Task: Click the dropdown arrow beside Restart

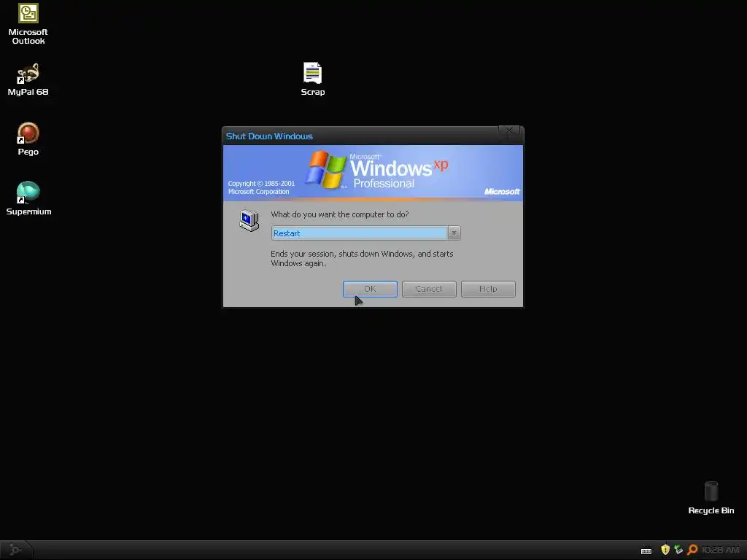Action: click(454, 233)
